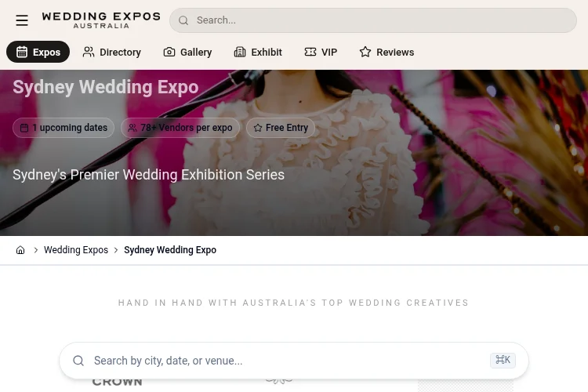The height and width of the screenshot is (392, 588).
Task: Click the Free Entry badge
Action: (281, 128)
